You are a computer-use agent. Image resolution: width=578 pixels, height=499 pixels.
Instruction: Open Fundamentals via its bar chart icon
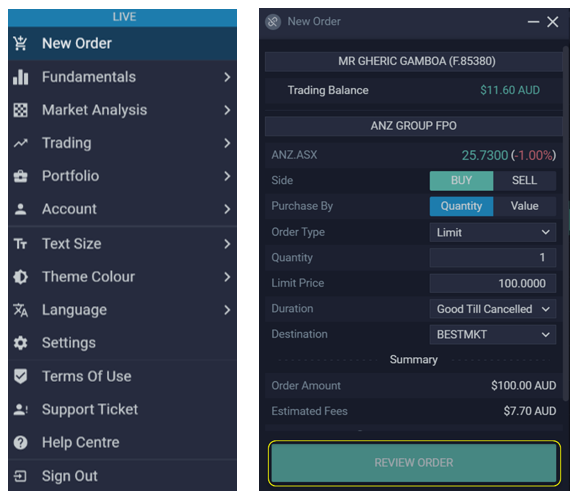[20, 77]
